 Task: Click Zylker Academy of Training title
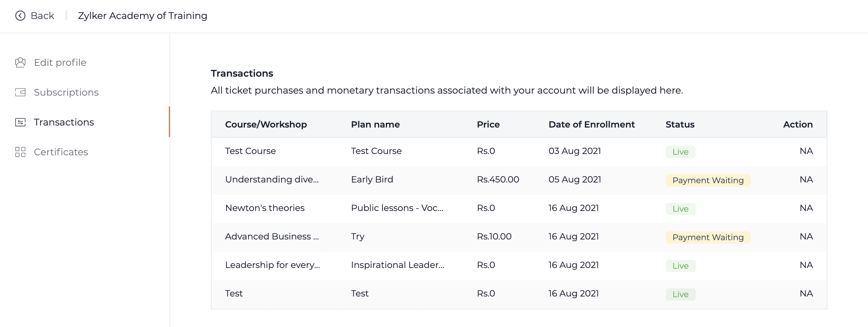pyautogui.click(x=142, y=16)
